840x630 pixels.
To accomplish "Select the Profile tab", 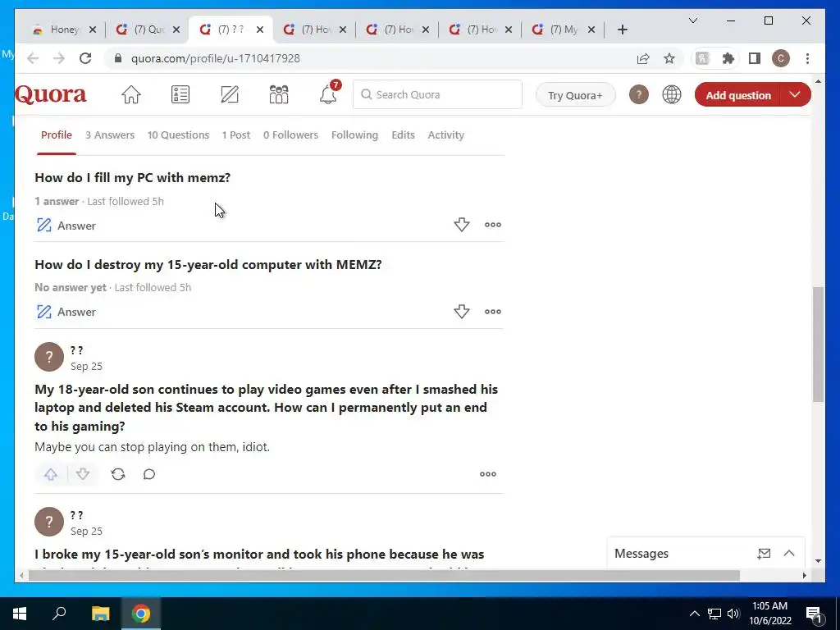I will [x=57, y=135].
